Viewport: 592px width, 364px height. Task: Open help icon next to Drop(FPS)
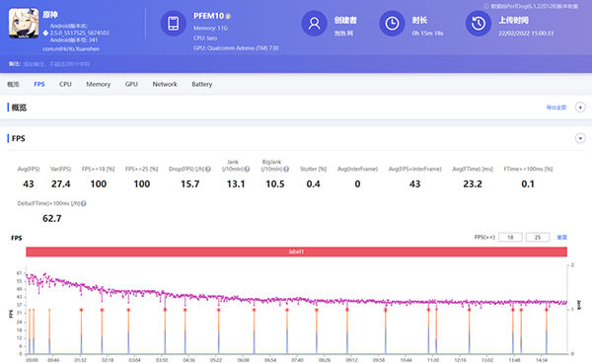[x=208, y=169]
